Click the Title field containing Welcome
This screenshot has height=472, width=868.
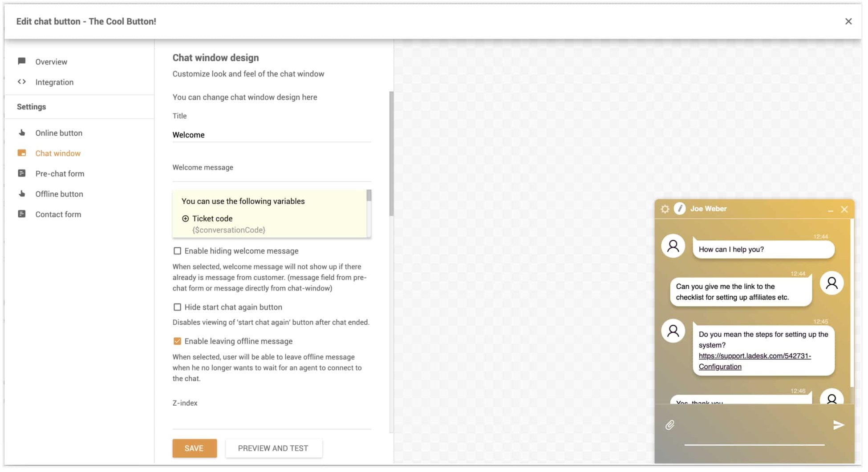click(272, 135)
